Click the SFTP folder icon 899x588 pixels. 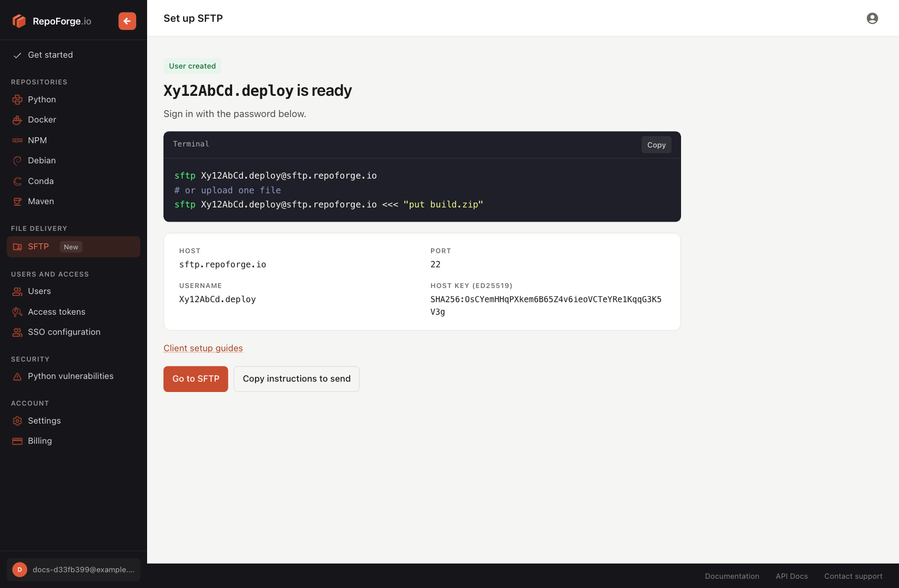click(x=17, y=247)
